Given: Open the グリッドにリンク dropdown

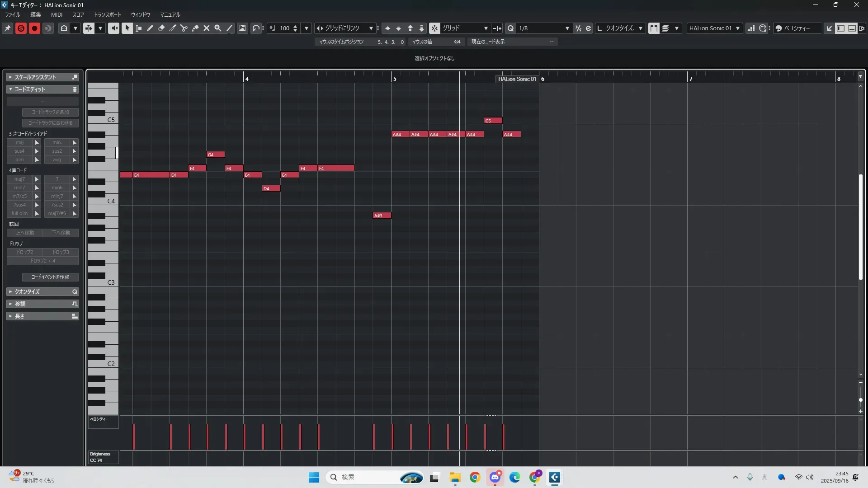Looking at the screenshot, I should [371, 28].
